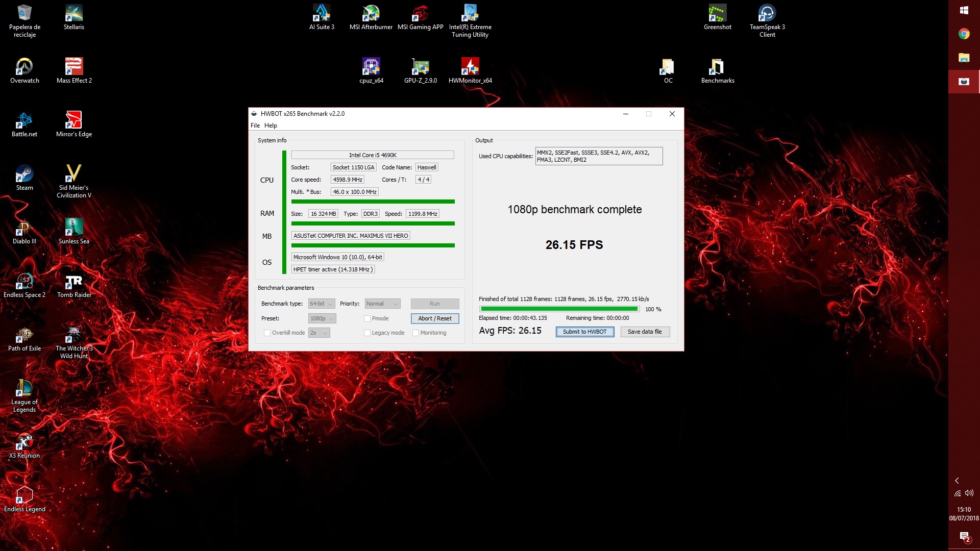This screenshot has height=551, width=980.
Task: Click the Used CPU capabilities text box
Action: tap(598, 156)
